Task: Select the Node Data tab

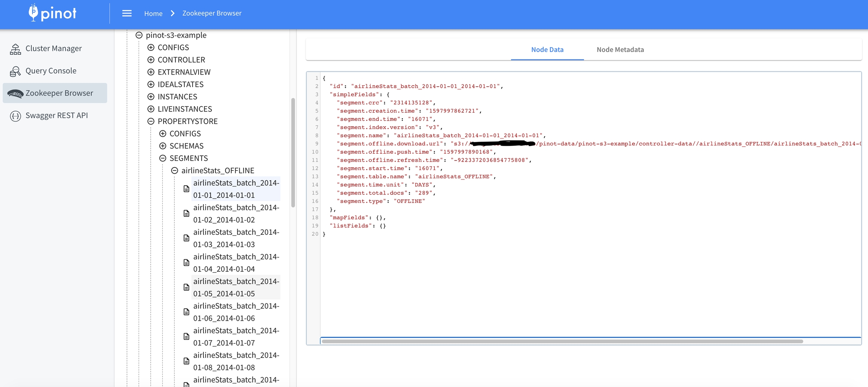Action: point(547,49)
